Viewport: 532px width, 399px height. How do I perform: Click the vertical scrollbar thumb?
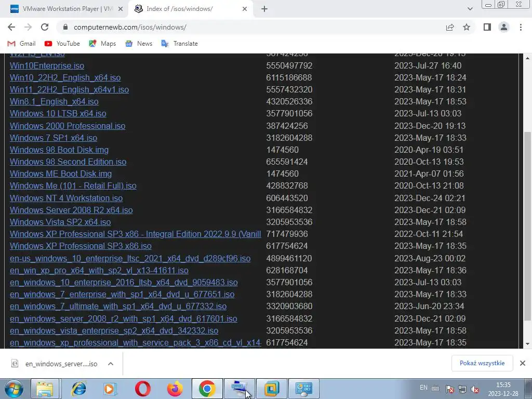point(528,227)
